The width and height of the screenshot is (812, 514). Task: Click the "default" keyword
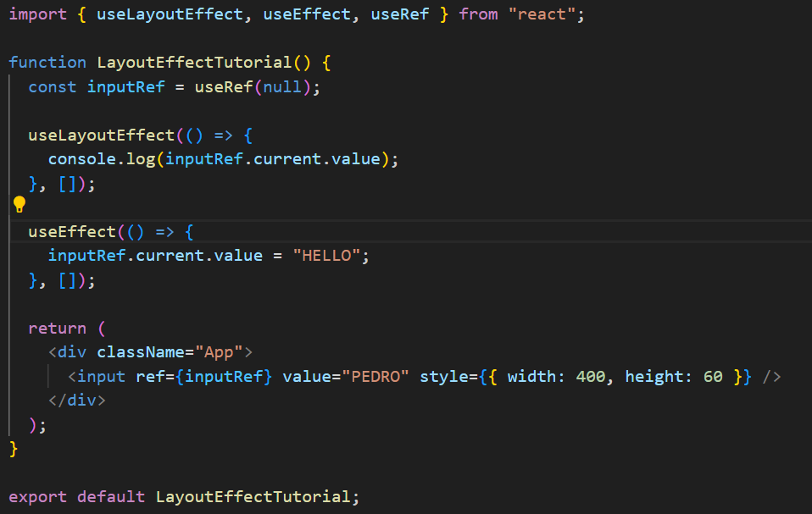point(111,497)
